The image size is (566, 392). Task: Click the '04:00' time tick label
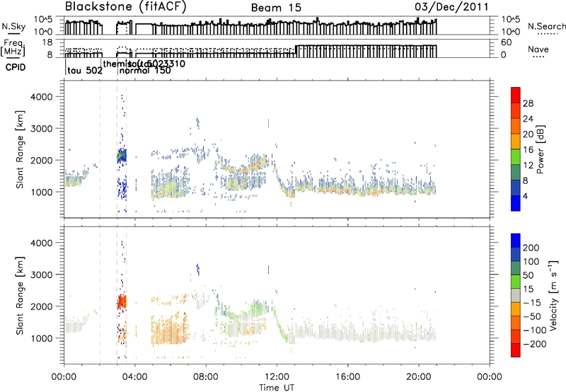coord(135,377)
